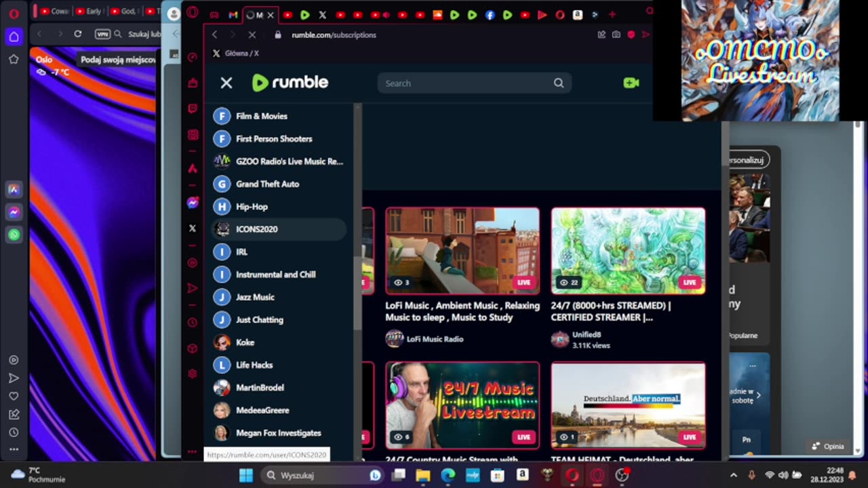Click the Opera GX ad blocker shield icon

pyautogui.click(x=631, y=35)
